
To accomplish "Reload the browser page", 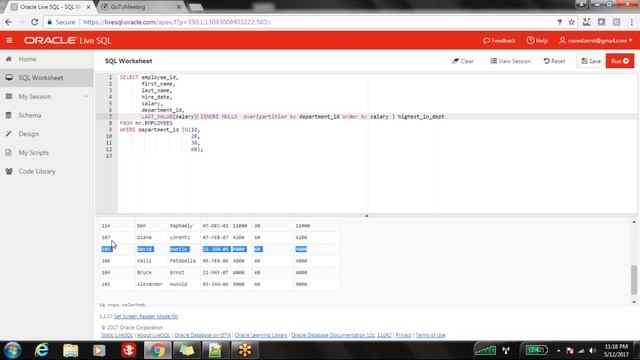I will coord(35,22).
